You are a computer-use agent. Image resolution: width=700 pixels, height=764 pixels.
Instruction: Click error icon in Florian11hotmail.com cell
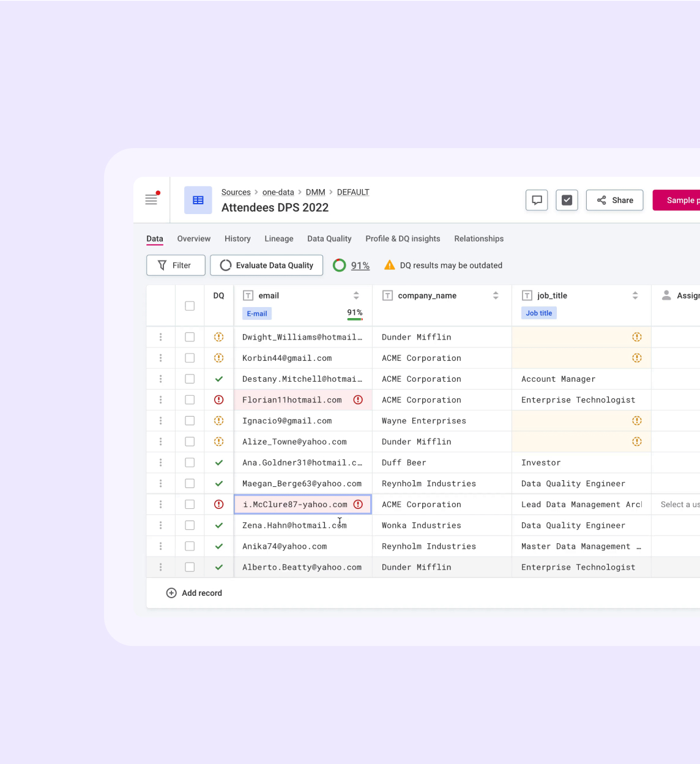358,400
